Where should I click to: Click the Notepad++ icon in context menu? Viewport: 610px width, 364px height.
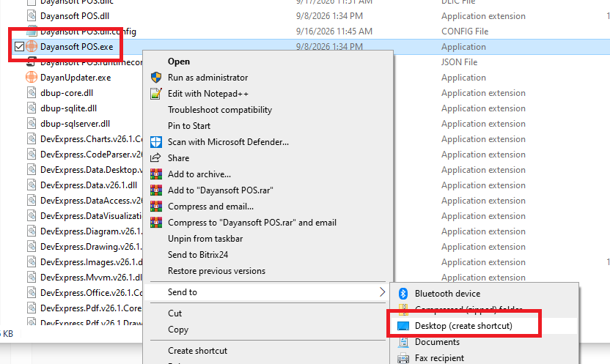click(156, 94)
